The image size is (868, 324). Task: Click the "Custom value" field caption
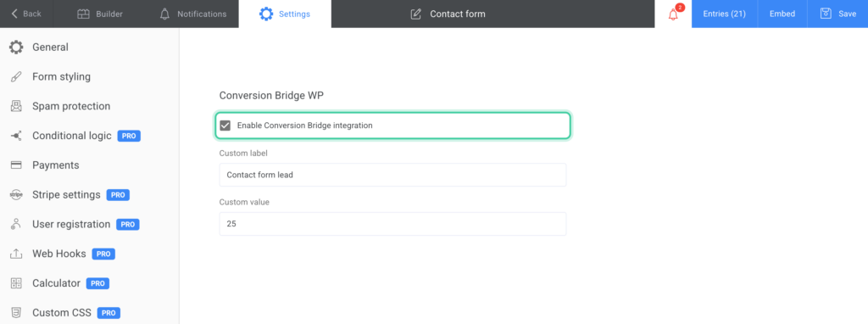(x=244, y=202)
